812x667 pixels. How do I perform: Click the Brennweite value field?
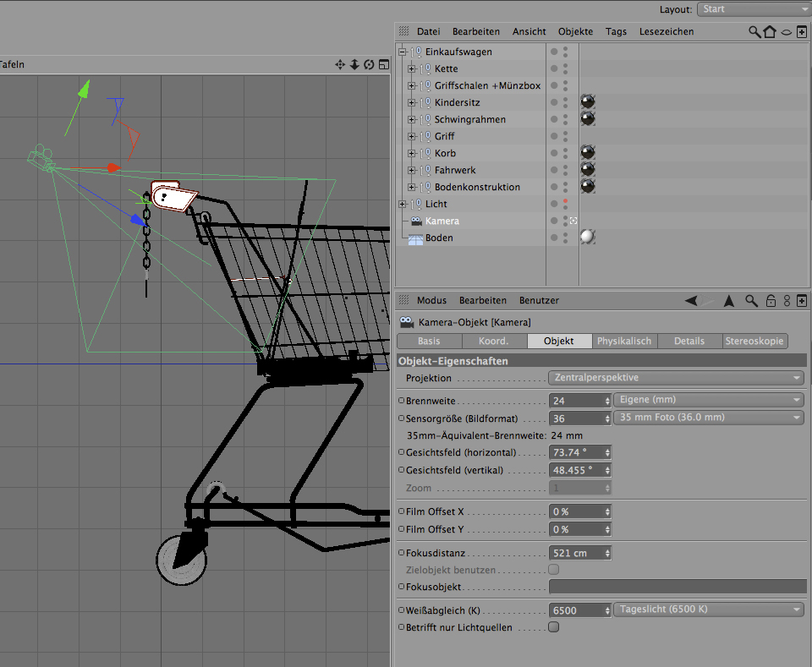coord(576,401)
